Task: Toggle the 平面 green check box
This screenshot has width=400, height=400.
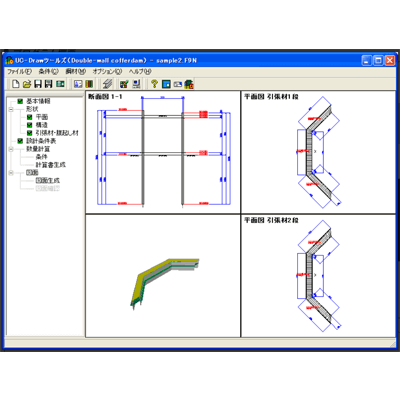Action: pos(30,117)
